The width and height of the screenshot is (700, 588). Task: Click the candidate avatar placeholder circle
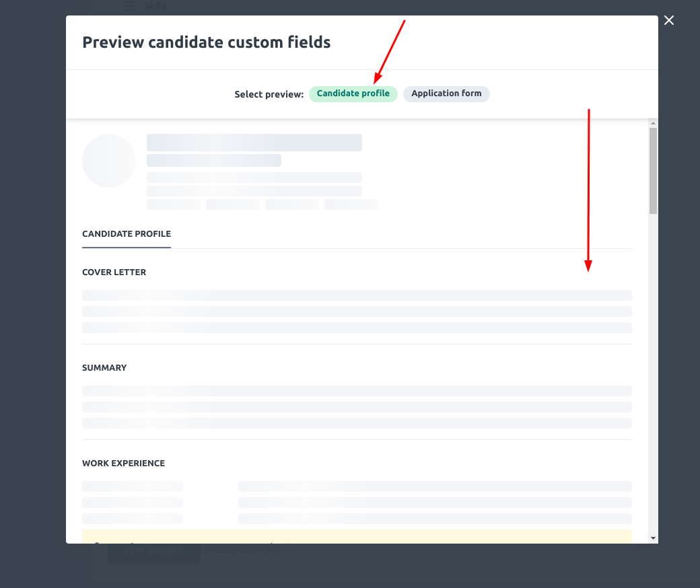pos(108,161)
